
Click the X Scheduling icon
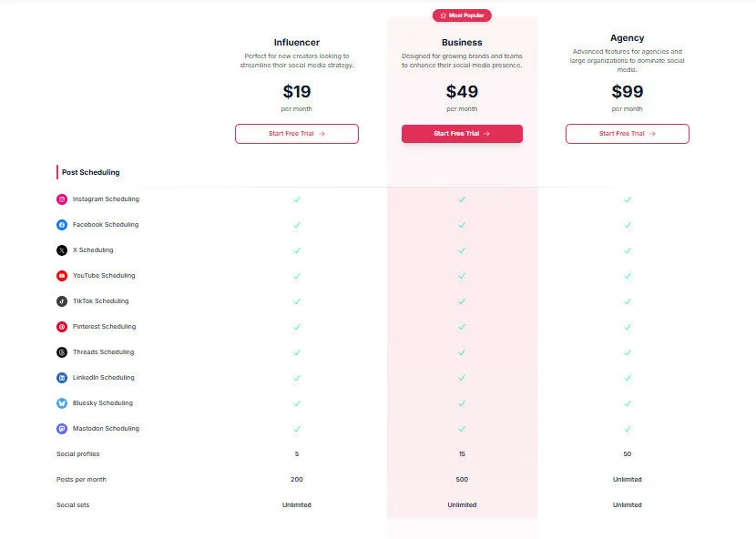pos(62,249)
